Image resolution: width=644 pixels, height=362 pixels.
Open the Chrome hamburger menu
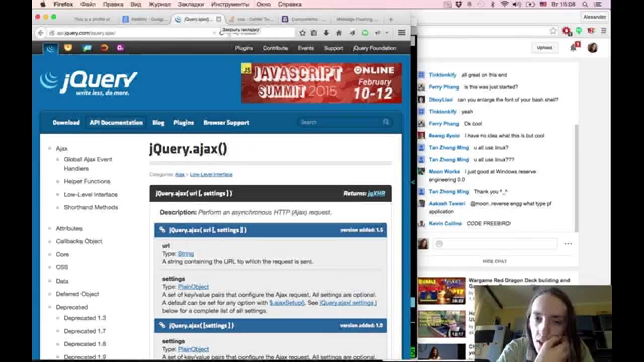coord(603,31)
